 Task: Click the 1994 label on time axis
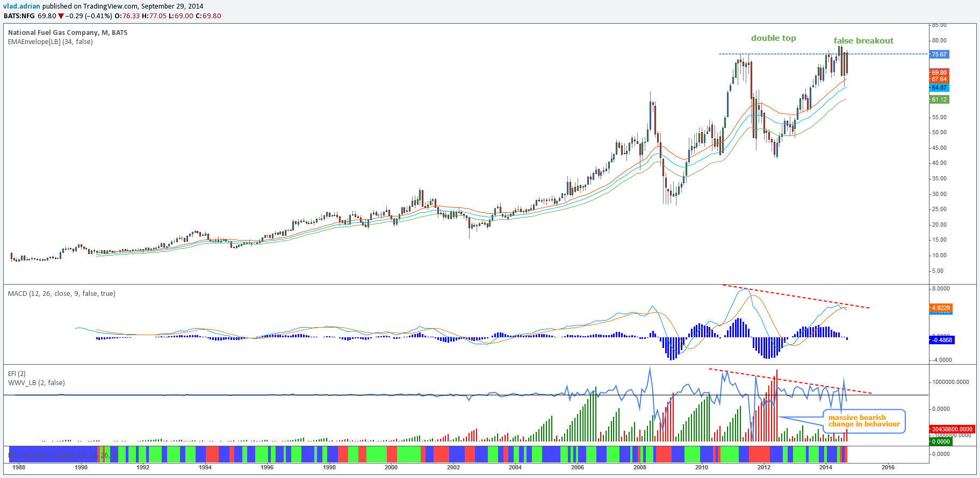point(205,467)
